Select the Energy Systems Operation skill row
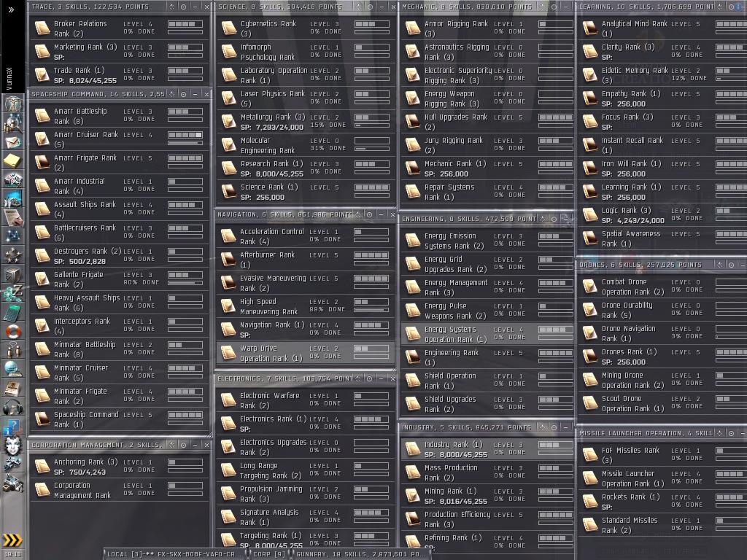 [487, 334]
